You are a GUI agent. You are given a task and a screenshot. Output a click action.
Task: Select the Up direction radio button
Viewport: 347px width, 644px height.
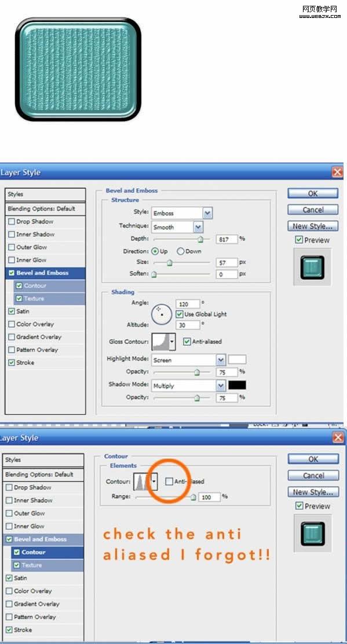click(155, 251)
